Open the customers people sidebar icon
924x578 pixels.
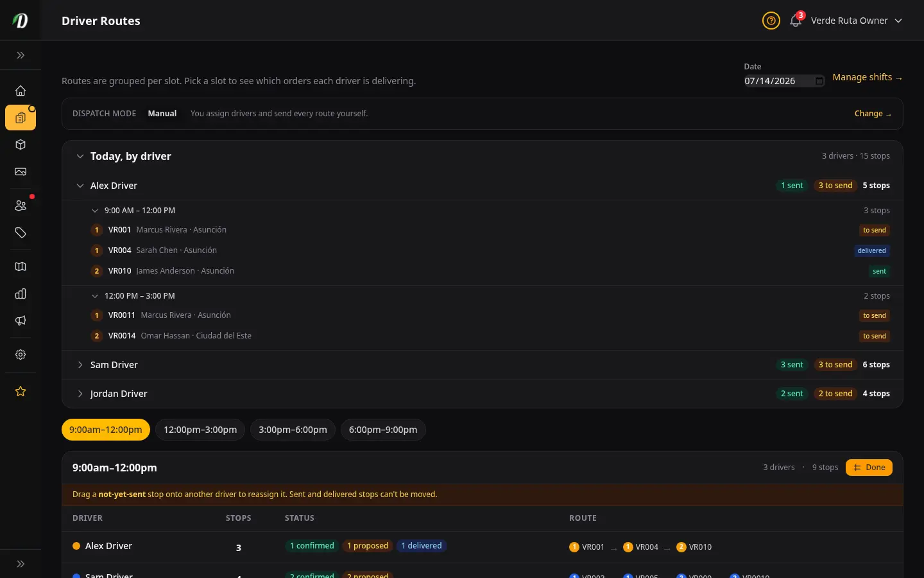coord(21,206)
